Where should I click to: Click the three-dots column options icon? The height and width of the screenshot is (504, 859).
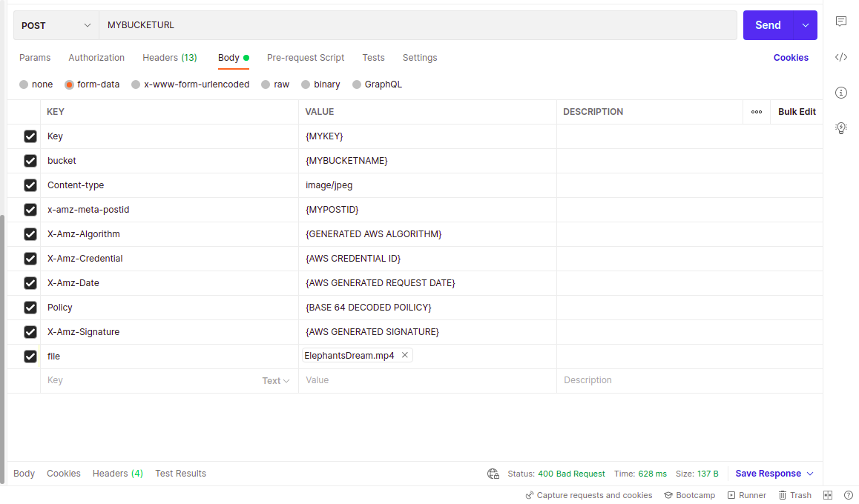coord(757,112)
